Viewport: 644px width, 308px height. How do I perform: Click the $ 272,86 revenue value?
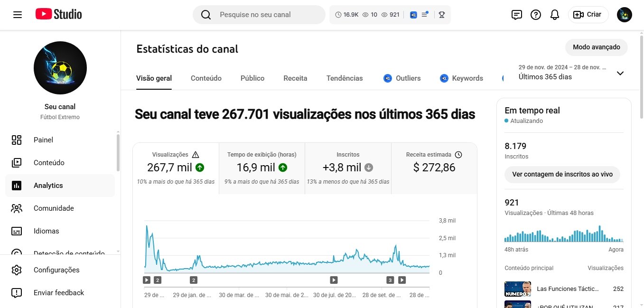click(x=434, y=167)
